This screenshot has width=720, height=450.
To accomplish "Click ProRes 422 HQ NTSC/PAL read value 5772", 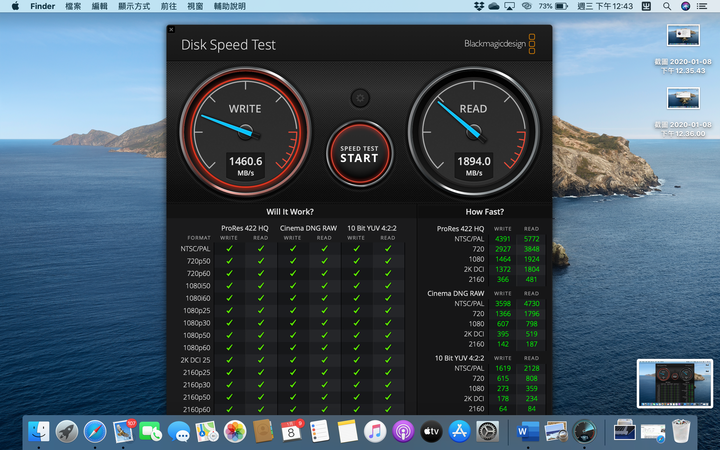I will tap(531, 239).
